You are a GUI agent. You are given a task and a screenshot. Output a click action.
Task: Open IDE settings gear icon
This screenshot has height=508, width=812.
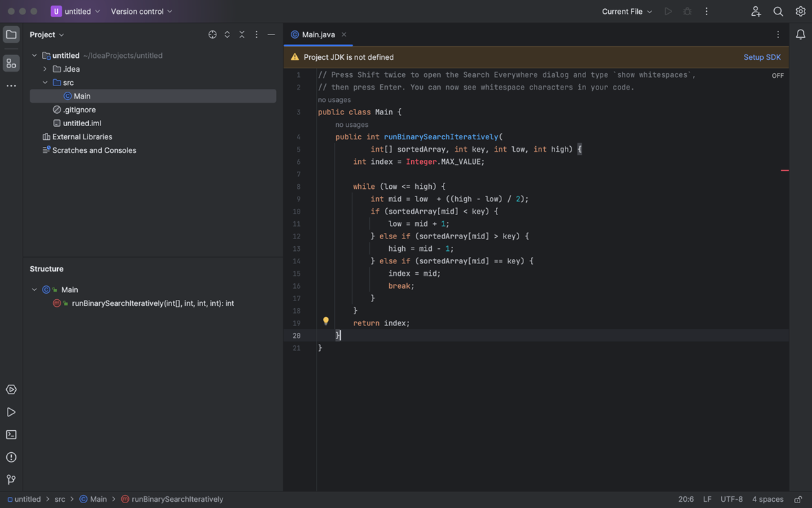tap(800, 12)
